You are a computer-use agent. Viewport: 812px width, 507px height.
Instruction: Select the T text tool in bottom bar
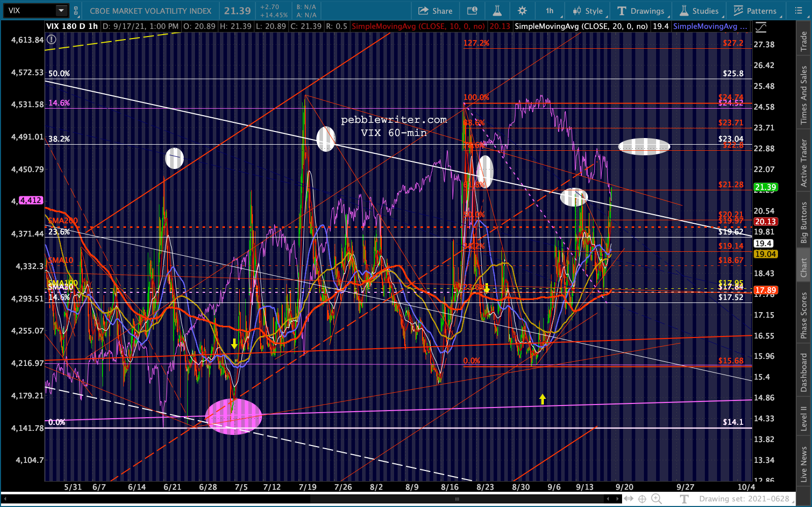tap(684, 499)
